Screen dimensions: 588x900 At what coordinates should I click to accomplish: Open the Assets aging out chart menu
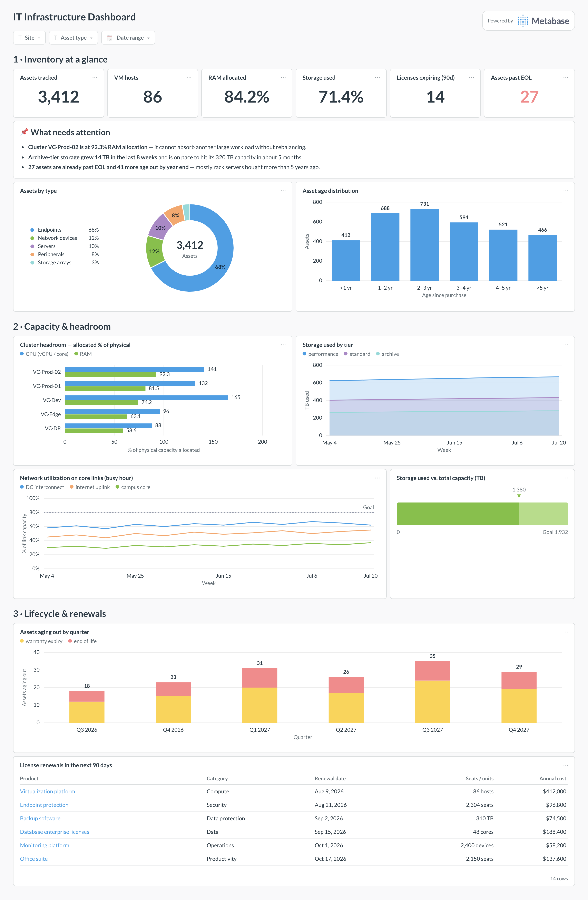566,632
